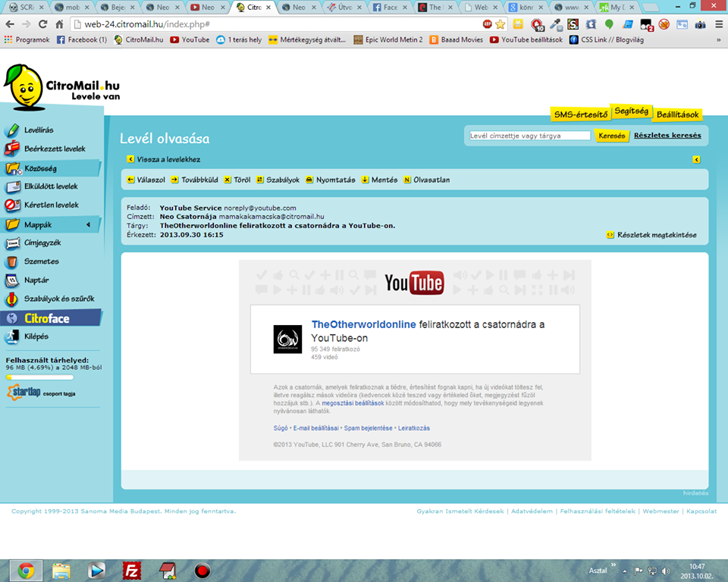This screenshot has width=728, height=582.
Task: Reload the page in the browser
Action: tap(42, 24)
